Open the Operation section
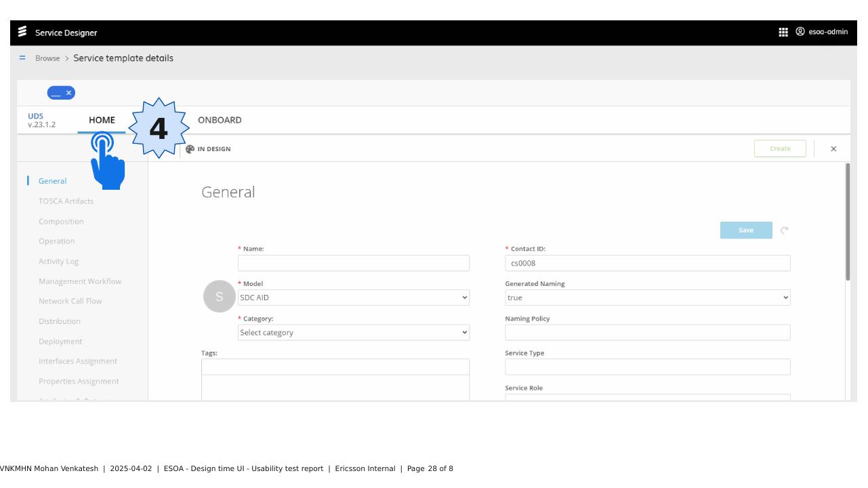868x488 pixels. [x=57, y=241]
